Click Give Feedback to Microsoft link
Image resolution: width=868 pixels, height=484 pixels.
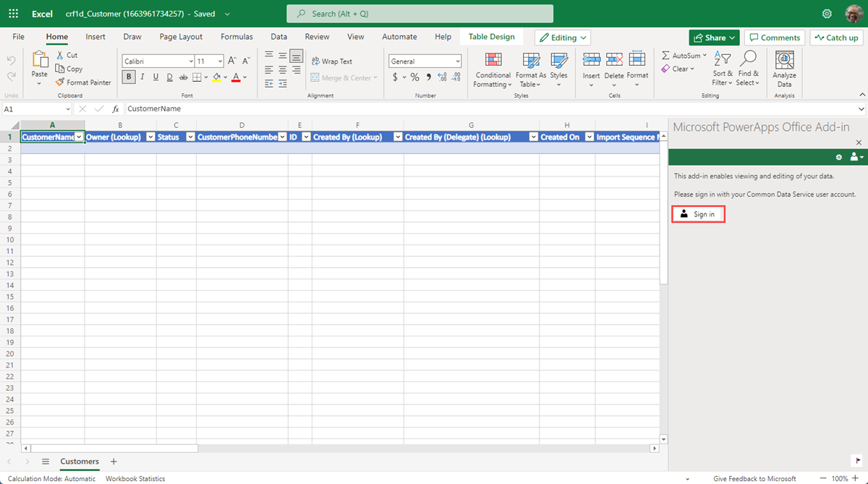(x=755, y=478)
